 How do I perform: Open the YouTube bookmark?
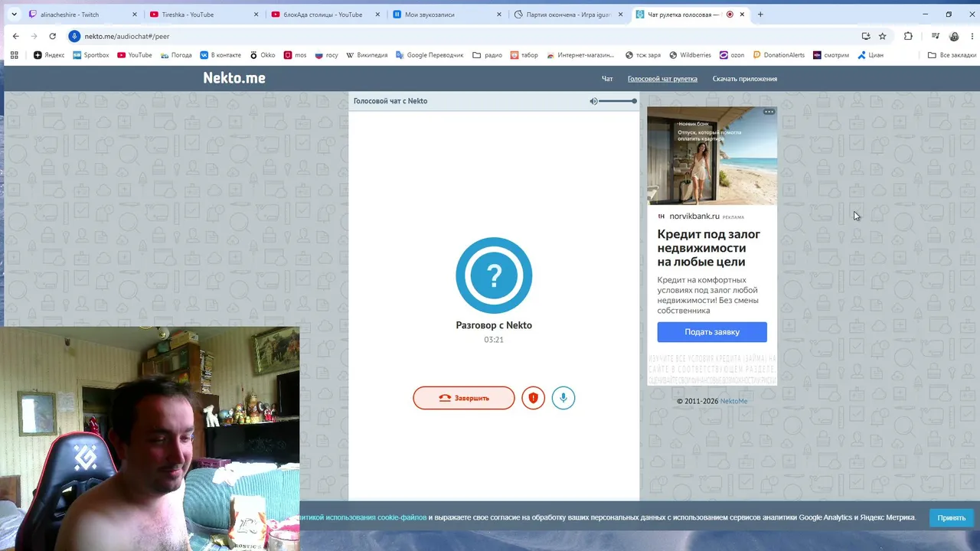[x=135, y=55]
